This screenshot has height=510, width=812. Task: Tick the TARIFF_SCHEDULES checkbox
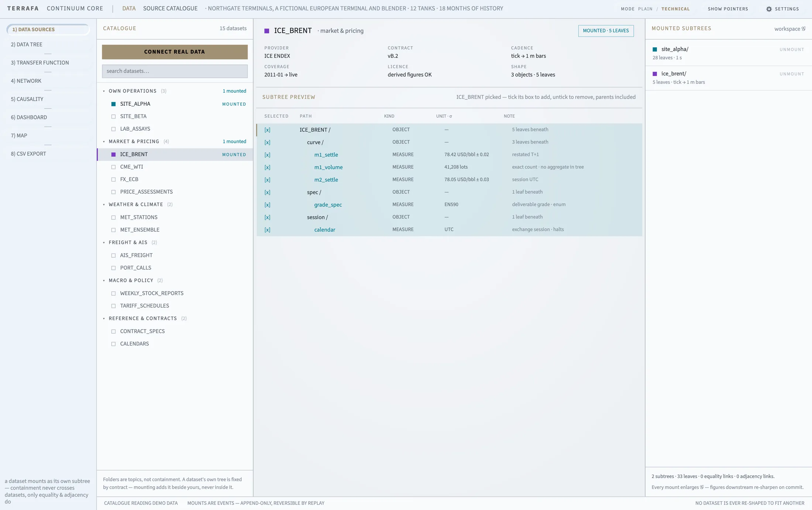click(113, 306)
